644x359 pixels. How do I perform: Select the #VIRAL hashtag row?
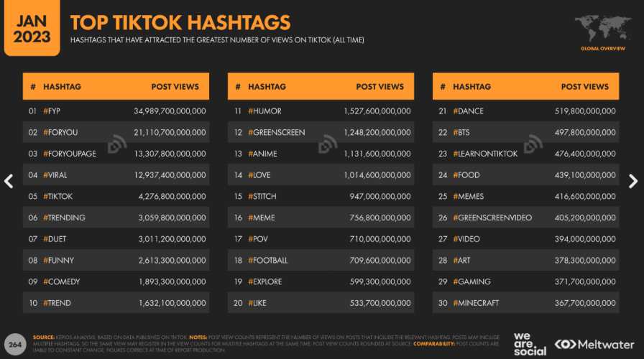click(x=116, y=174)
